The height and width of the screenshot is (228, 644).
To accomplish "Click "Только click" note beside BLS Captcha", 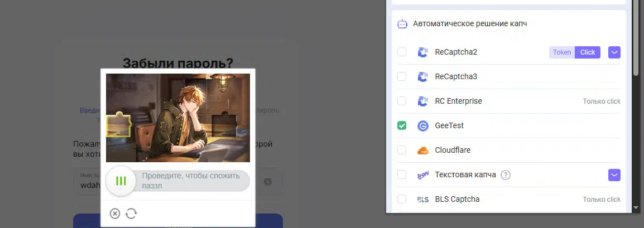I will coord(602,200).
